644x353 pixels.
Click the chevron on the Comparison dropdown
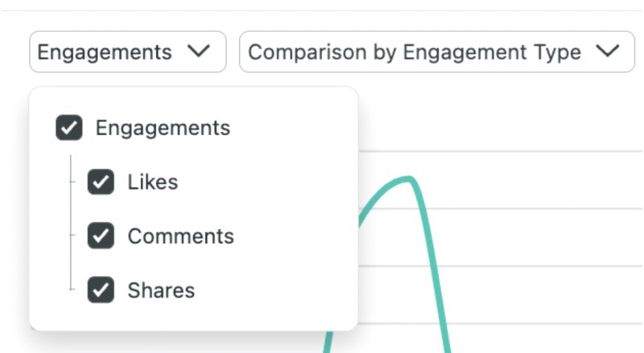(x=608, y=52)
